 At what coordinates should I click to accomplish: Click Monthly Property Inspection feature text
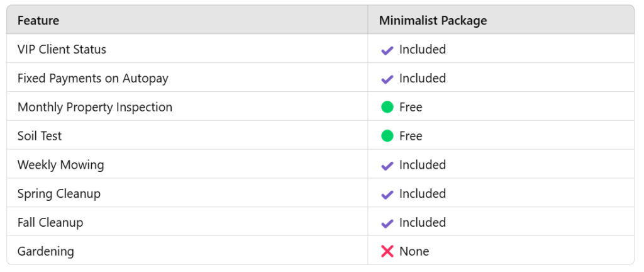point(94,107)
